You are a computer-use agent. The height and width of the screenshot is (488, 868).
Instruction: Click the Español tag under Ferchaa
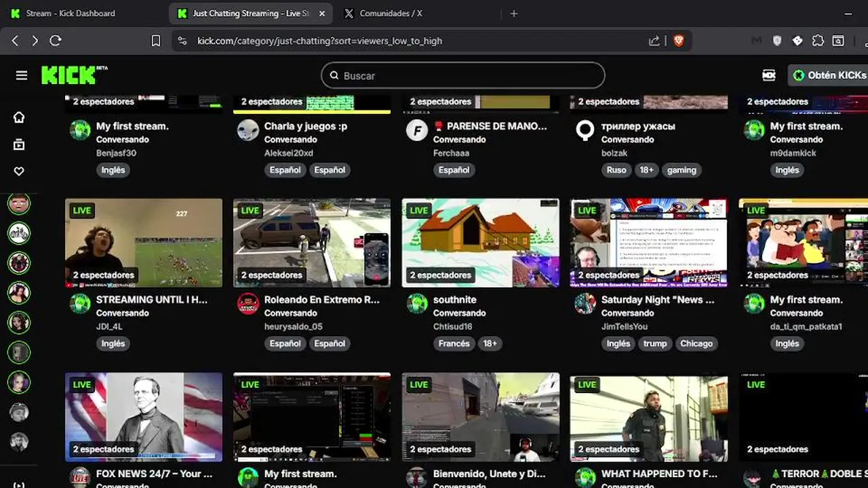(454, 170)
